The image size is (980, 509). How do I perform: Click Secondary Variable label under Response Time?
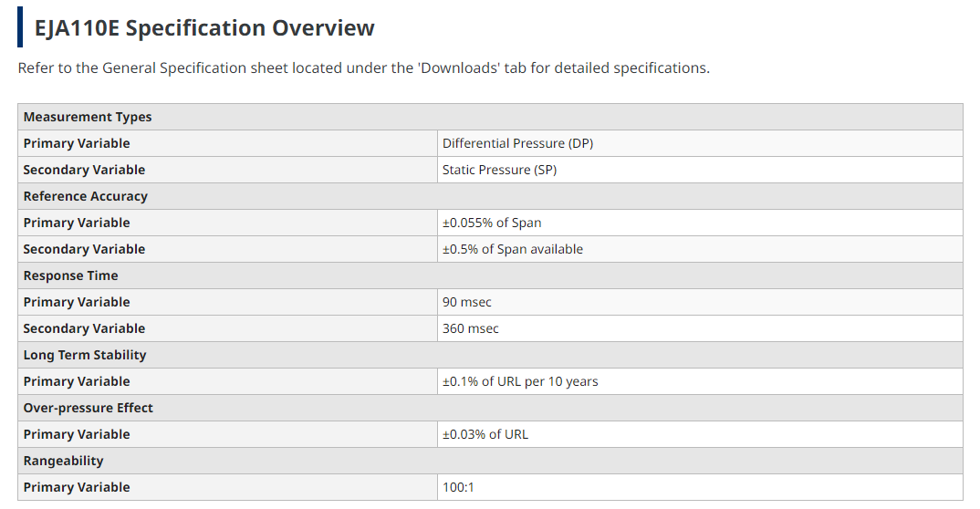pyautogui.click(x=84, y=328)
